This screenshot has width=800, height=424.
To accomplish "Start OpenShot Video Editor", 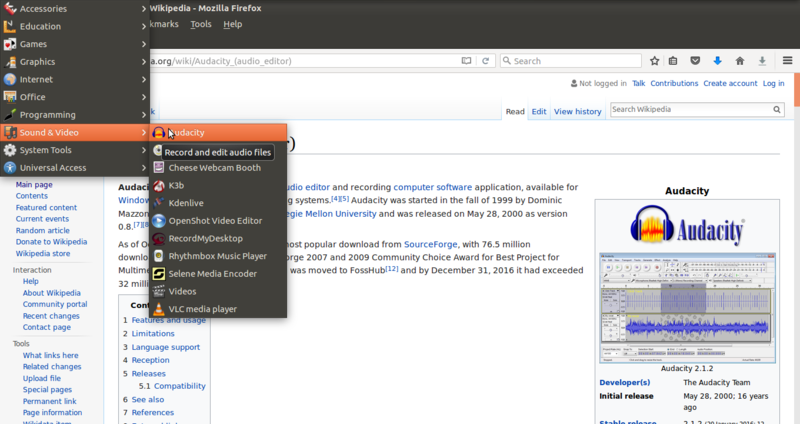I will click(218, 221).
